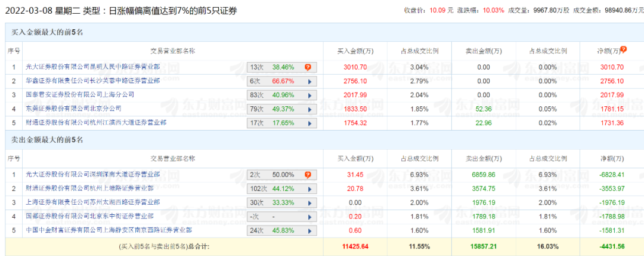The image size is (644, 256).
Task: Open 国都证券北京东中街证券营业部 link
Action: [x=89, y=216]
